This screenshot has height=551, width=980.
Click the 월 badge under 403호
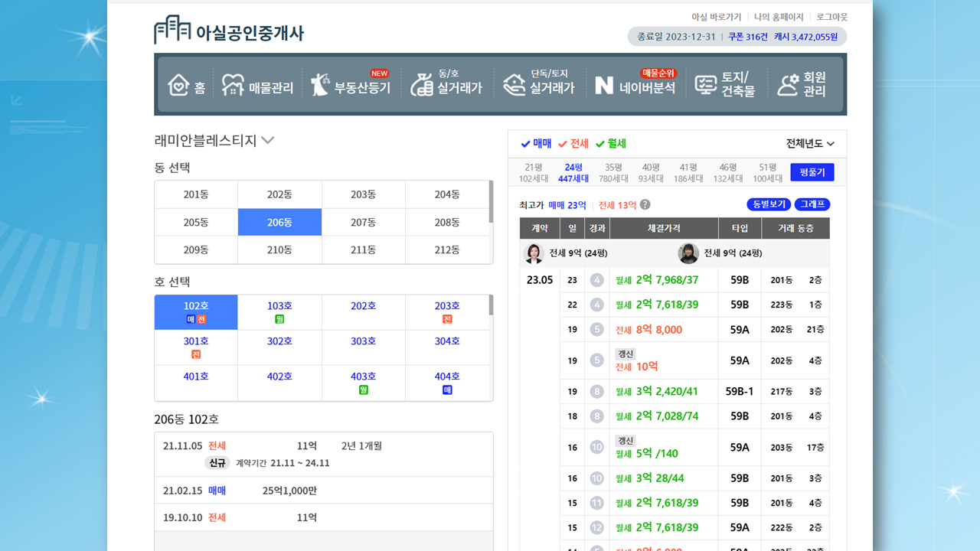point(364,390)
